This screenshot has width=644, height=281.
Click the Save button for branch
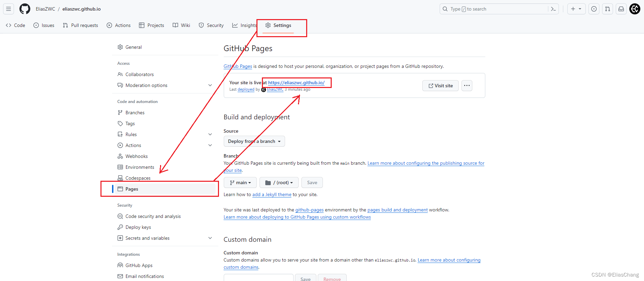[312, 182]
